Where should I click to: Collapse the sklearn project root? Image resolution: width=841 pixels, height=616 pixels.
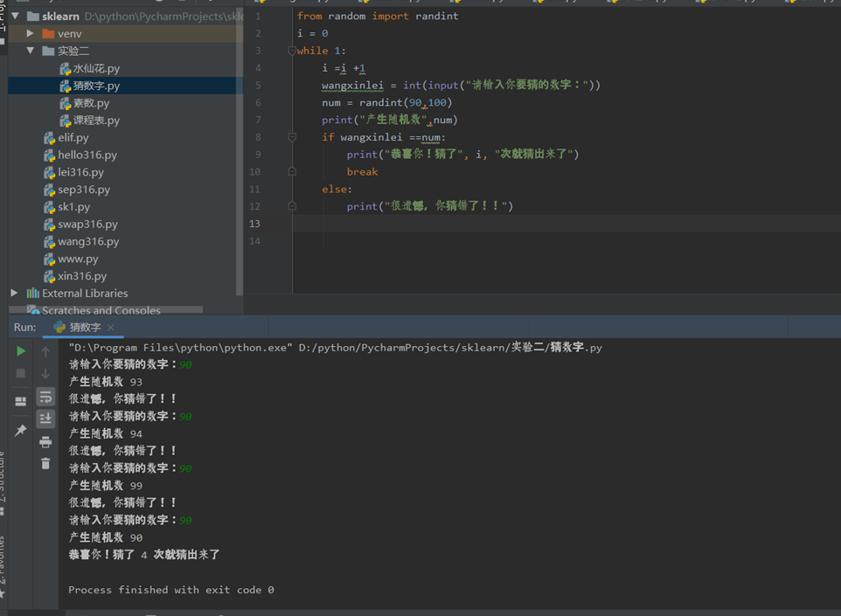coord(16,16)
